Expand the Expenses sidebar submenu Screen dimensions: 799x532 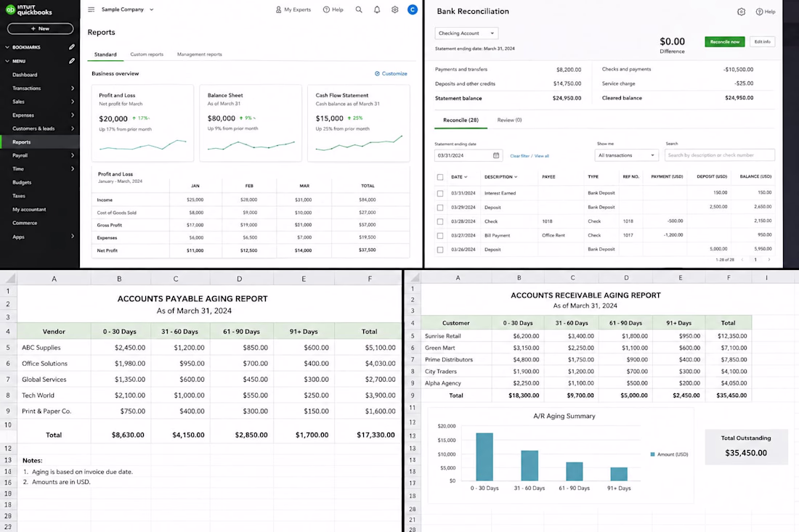point(73,115)
